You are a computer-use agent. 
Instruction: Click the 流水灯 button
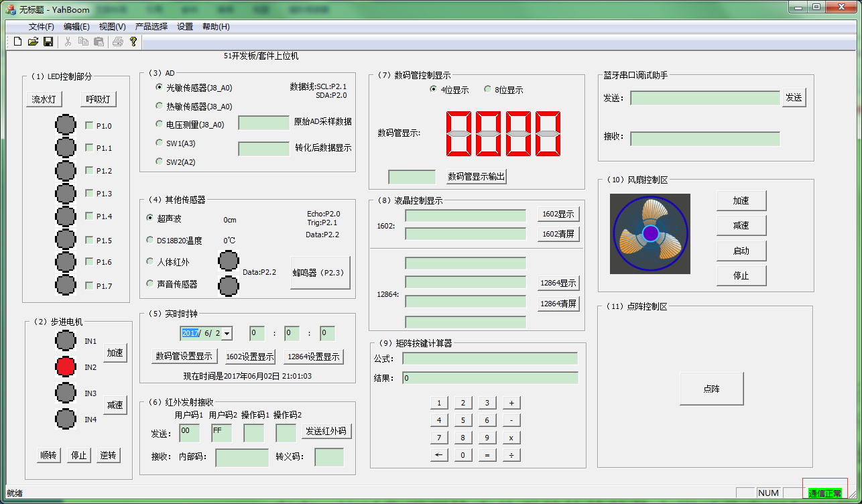(x=44, y=99)
